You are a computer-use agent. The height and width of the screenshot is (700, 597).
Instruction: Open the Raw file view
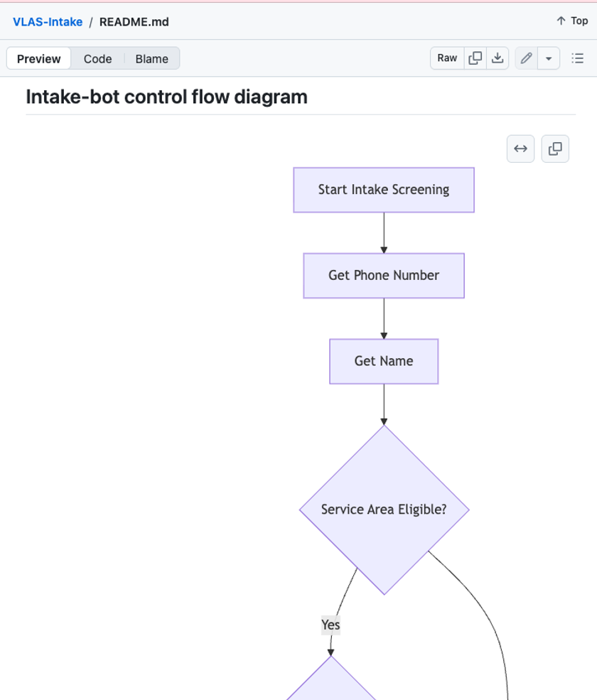(447, 58)
